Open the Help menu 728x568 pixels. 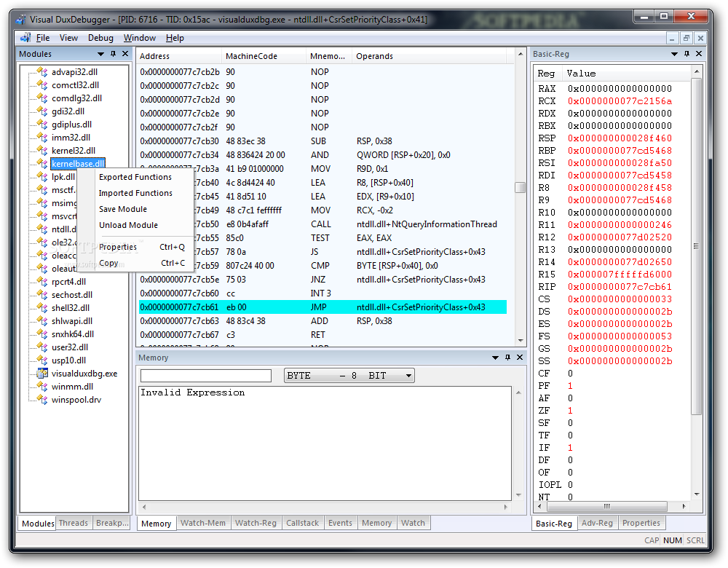tap(175, 38)
